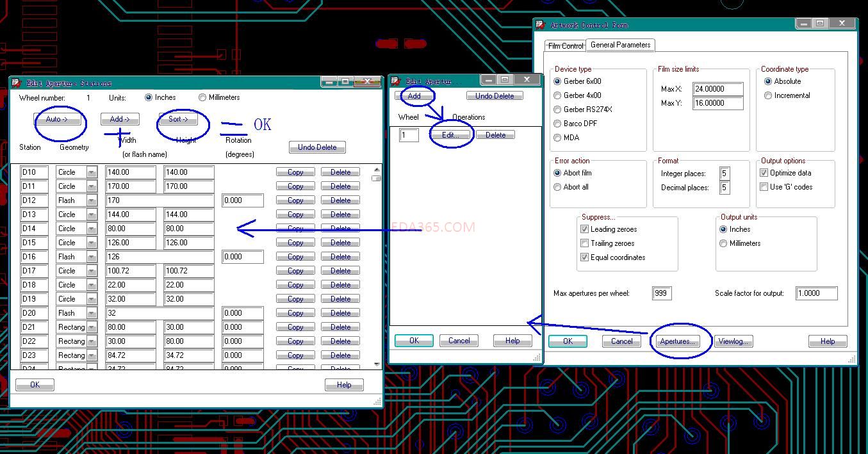Delete the D15 aperture station
Viewport: 868px width, 454px height.
340,243
